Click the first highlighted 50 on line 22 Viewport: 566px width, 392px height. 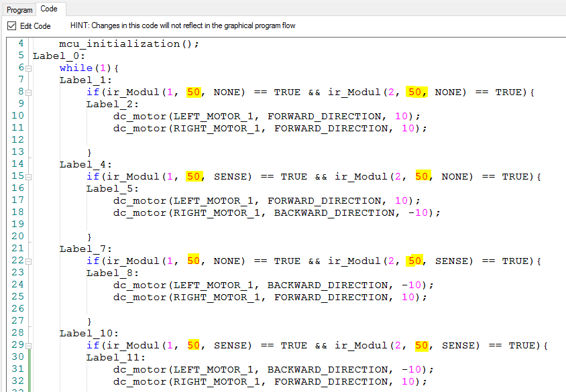(x=194, y=261)
